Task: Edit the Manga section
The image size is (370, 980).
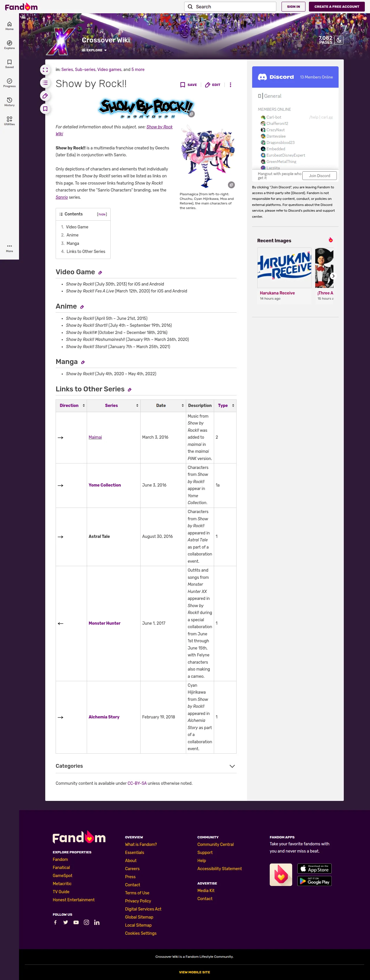Action: 83,363
